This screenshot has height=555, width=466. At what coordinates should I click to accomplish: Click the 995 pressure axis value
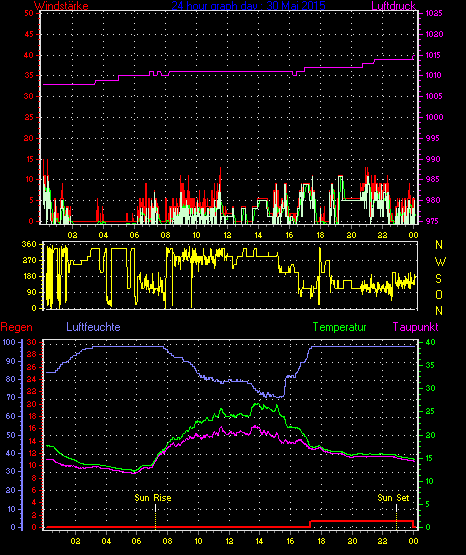433,138
